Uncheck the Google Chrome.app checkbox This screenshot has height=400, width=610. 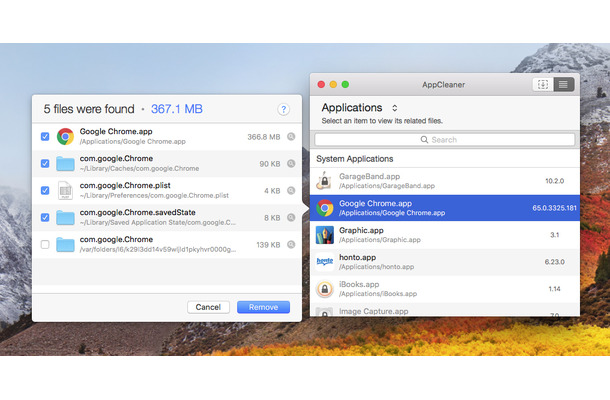click(45, 137)
